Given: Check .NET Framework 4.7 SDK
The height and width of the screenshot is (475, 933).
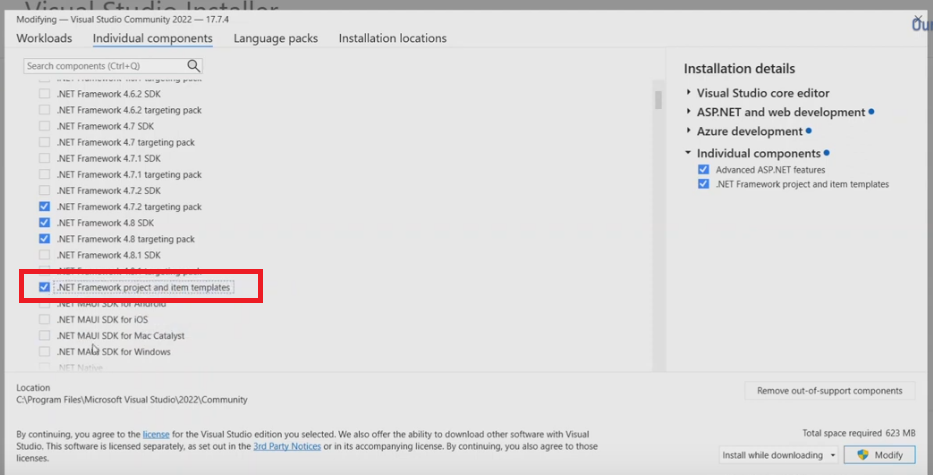Looking at the screenshot, I should (x=45, y=126).
